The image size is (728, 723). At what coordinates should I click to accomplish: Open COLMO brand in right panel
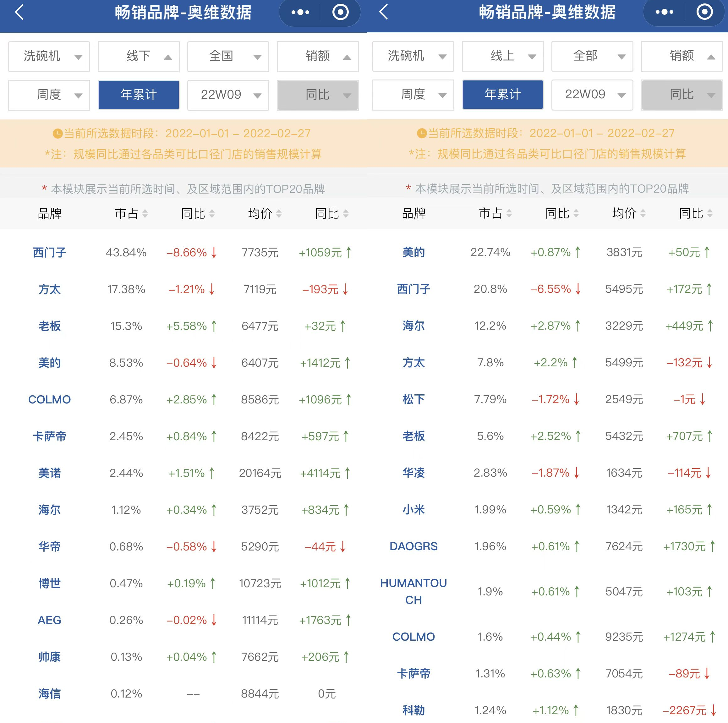point(413,637)
